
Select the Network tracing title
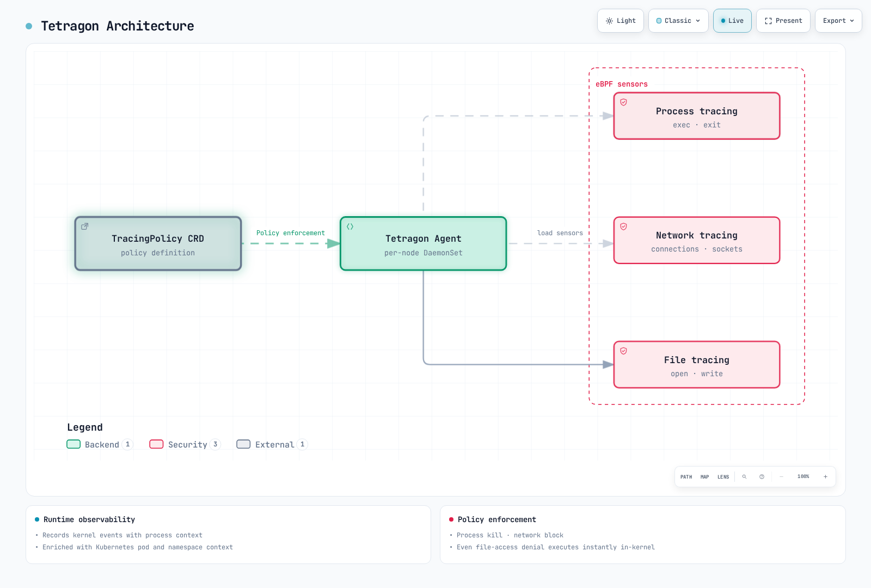click(x=697, y=235)
